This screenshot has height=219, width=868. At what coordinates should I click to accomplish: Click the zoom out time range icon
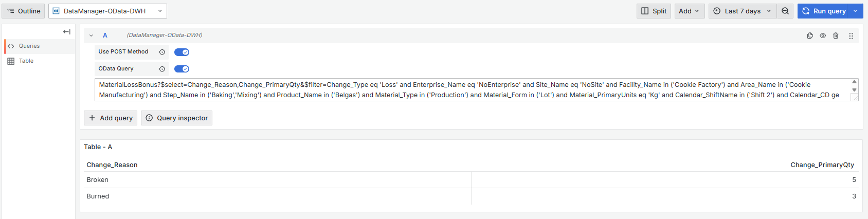click(x=785, y=11)
